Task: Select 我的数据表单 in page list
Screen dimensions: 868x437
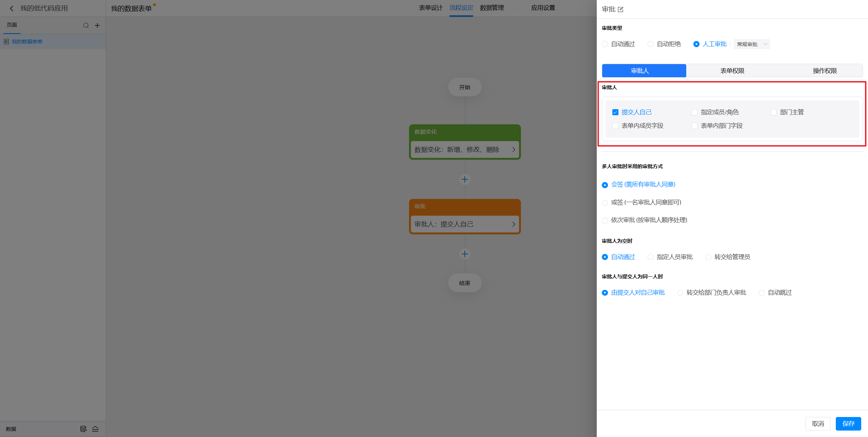Action: click(27, 42)
